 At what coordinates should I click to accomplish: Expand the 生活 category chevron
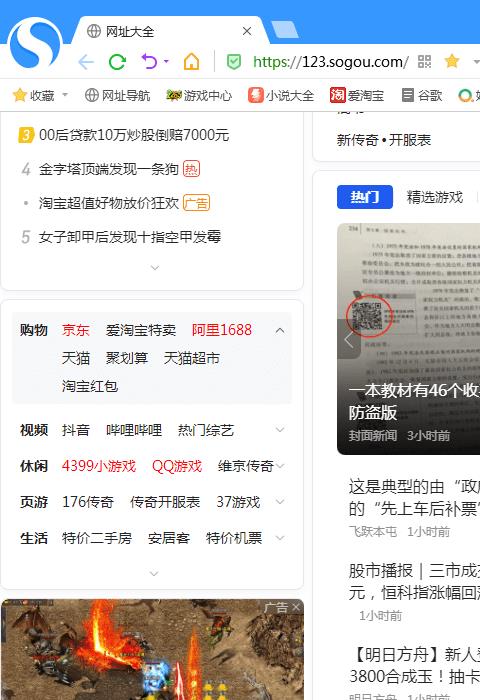pyautogui.click(x=280, y=538)
